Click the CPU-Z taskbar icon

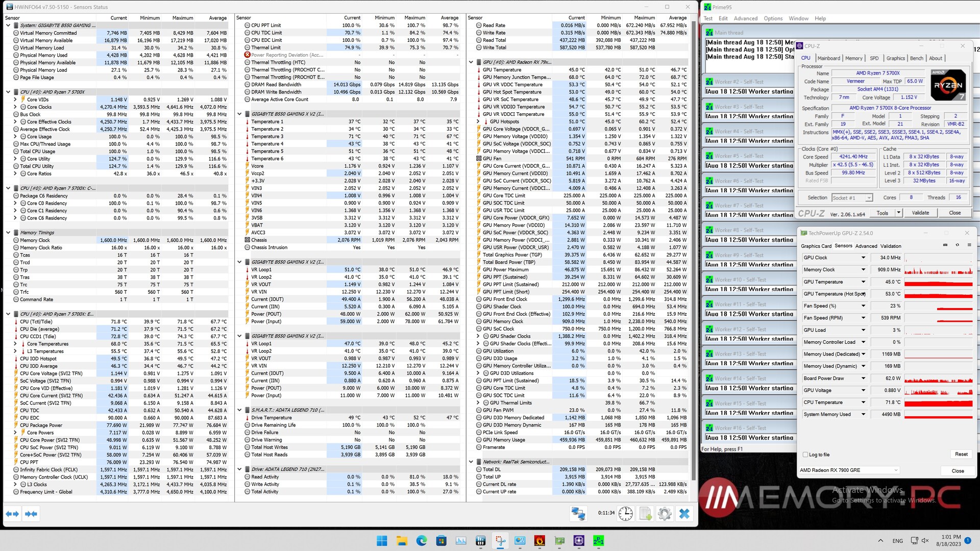(x=579, y=541)
